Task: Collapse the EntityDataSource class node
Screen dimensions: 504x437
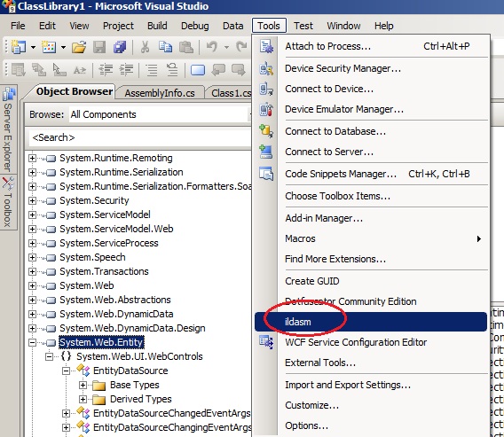Action: (66, 371)
